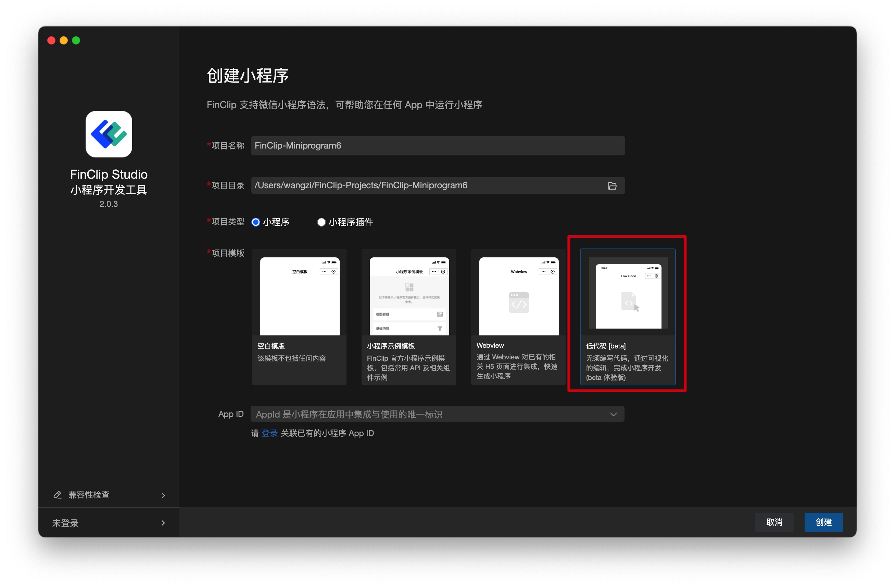Click the pencil icon beside 兼容性检查

click(58, 495)
